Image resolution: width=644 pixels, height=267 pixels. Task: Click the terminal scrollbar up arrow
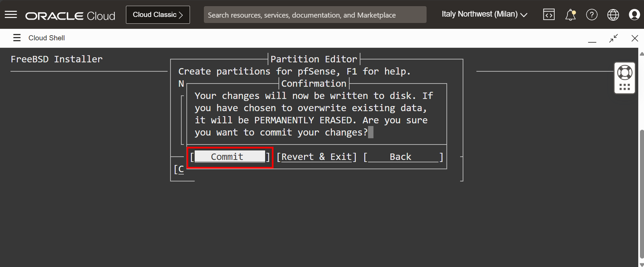641,54
